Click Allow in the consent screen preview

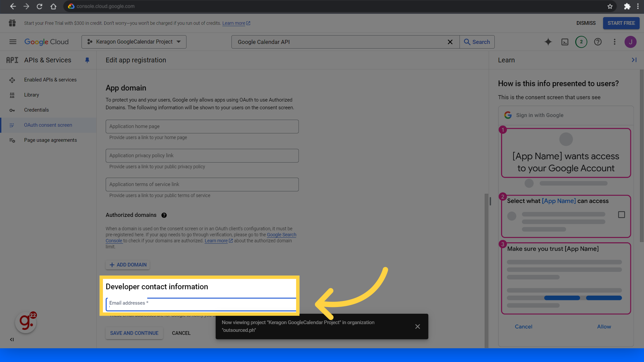(x=604, y=326)
